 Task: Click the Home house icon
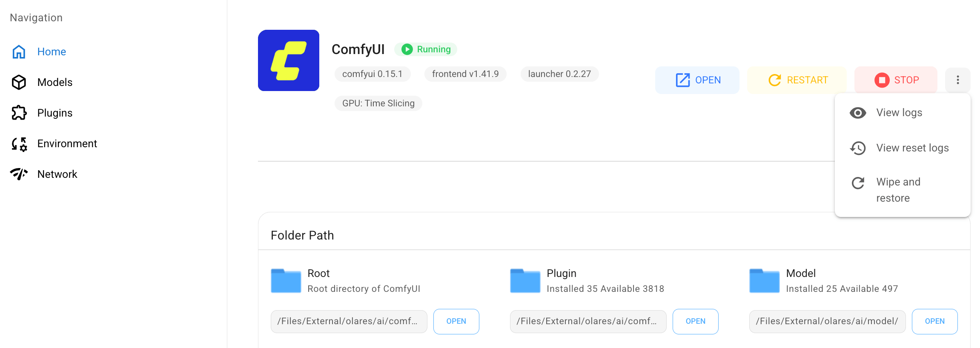click(19, 52)
